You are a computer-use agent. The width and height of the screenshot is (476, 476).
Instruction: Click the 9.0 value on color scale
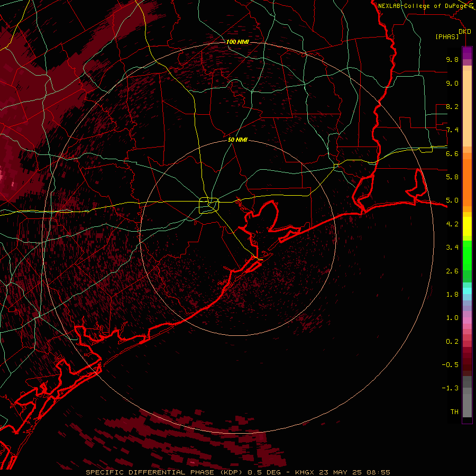point(452,83)
